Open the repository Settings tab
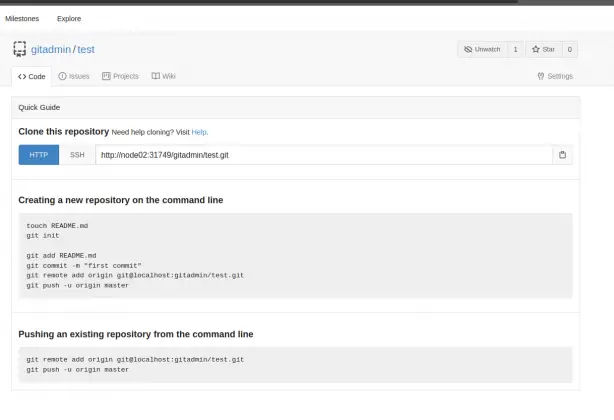 coord(555,76)
